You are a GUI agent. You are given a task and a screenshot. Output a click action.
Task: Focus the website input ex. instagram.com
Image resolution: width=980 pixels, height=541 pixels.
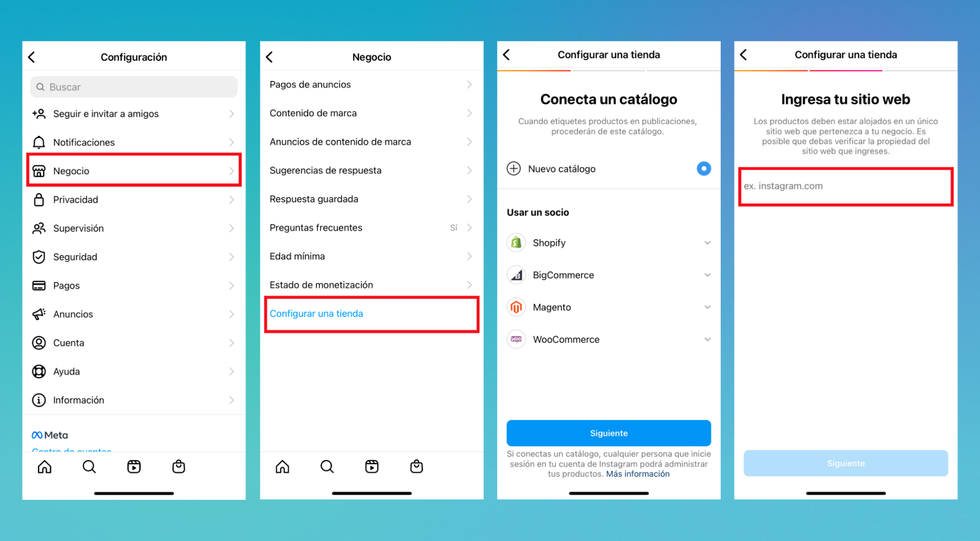point(846,186)
